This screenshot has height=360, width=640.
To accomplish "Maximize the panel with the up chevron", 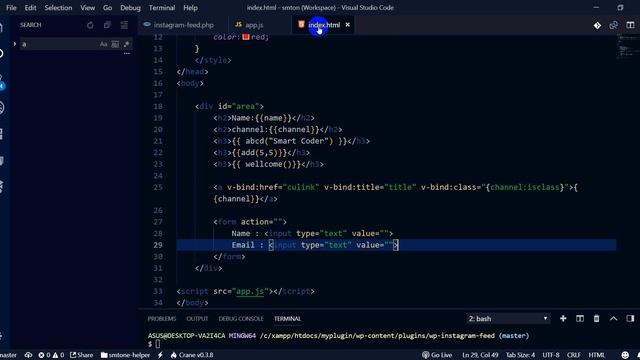I will pyautogui.click(x=613, y=319).
